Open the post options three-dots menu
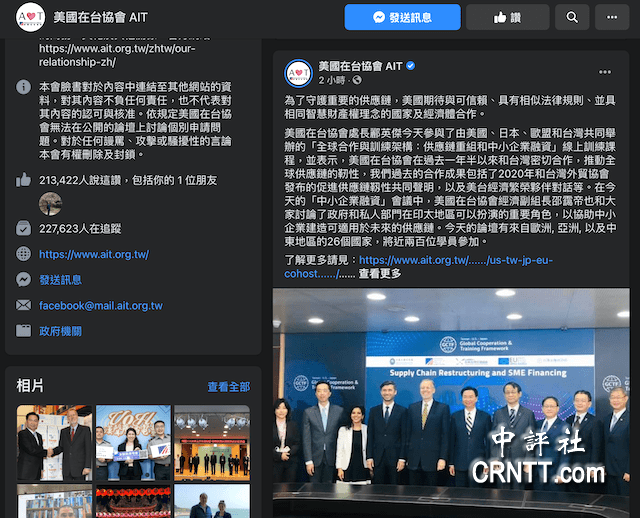 pos(605,72)
